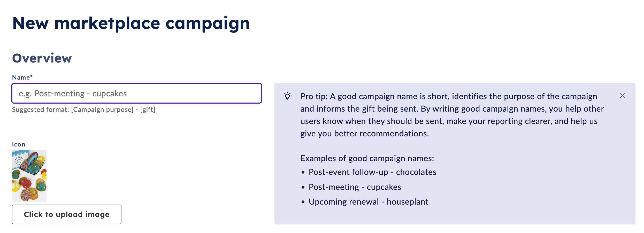Click the 'New marketplace campaign' heading
This screenshot has width=644, height=233.
coord(131,24)
